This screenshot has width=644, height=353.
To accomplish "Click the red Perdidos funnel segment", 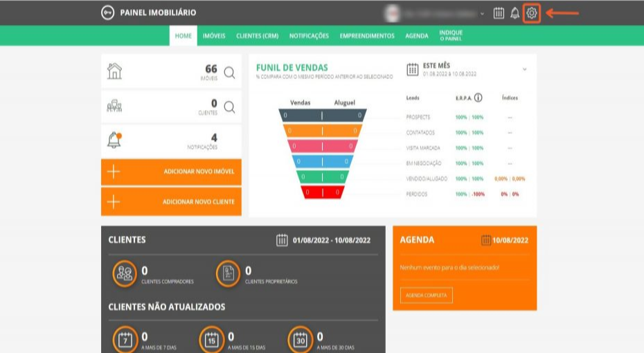I will point(323,192).
